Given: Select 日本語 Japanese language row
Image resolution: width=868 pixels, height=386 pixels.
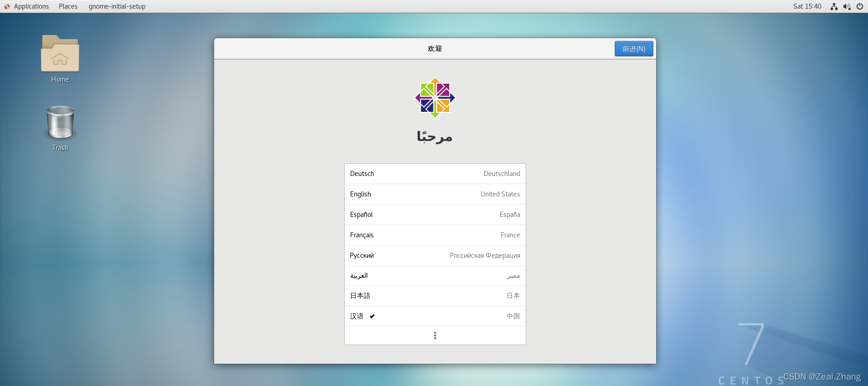Looking at the screenshot, I should point(435,296).
